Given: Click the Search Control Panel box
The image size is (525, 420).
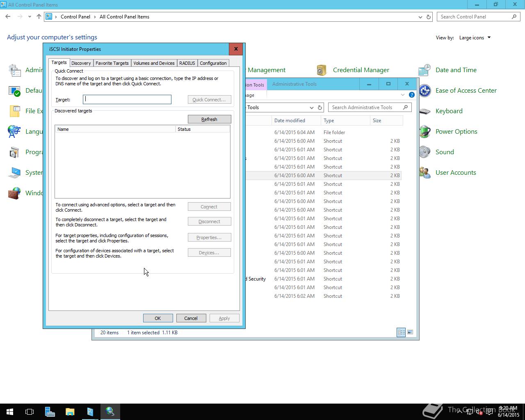Looking at the screenshot, I should click(478, 17).
